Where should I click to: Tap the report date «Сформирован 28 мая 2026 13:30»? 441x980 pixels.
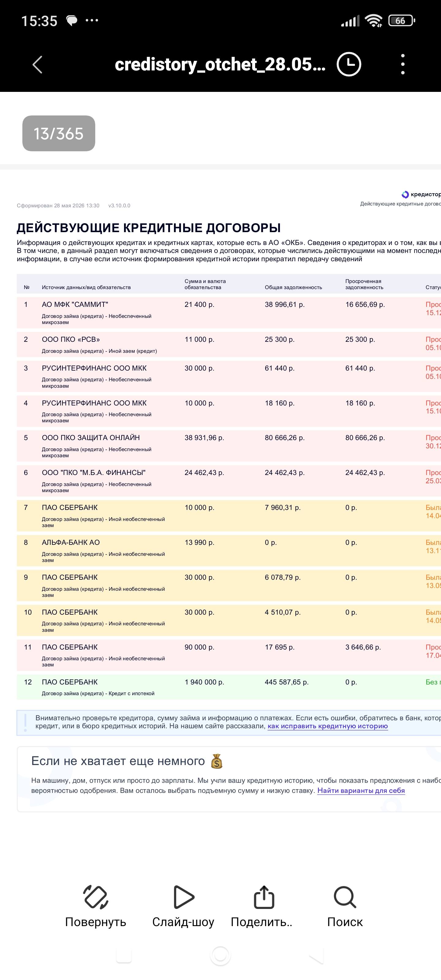(x=58, y=205)
